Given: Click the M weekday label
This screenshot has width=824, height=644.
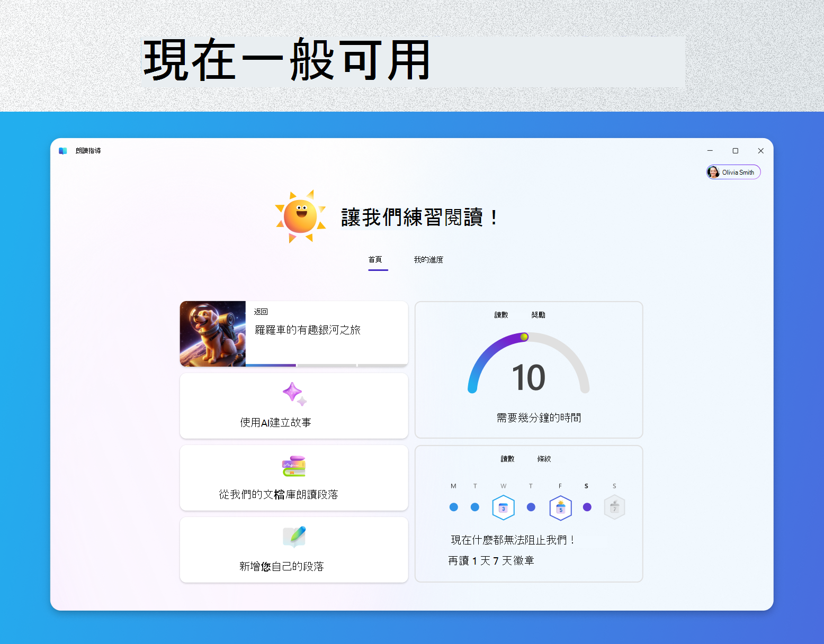Looking at the screenshot, I should click(453, 486).
